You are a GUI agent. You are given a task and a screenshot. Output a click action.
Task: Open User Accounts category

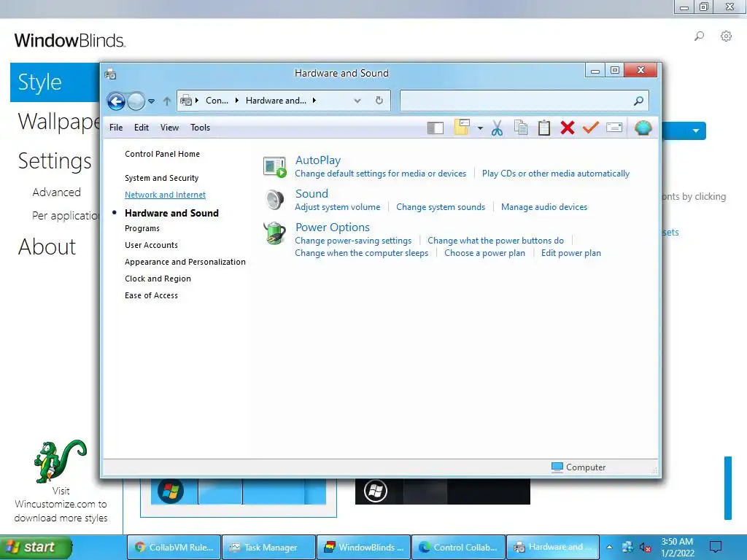151,245
